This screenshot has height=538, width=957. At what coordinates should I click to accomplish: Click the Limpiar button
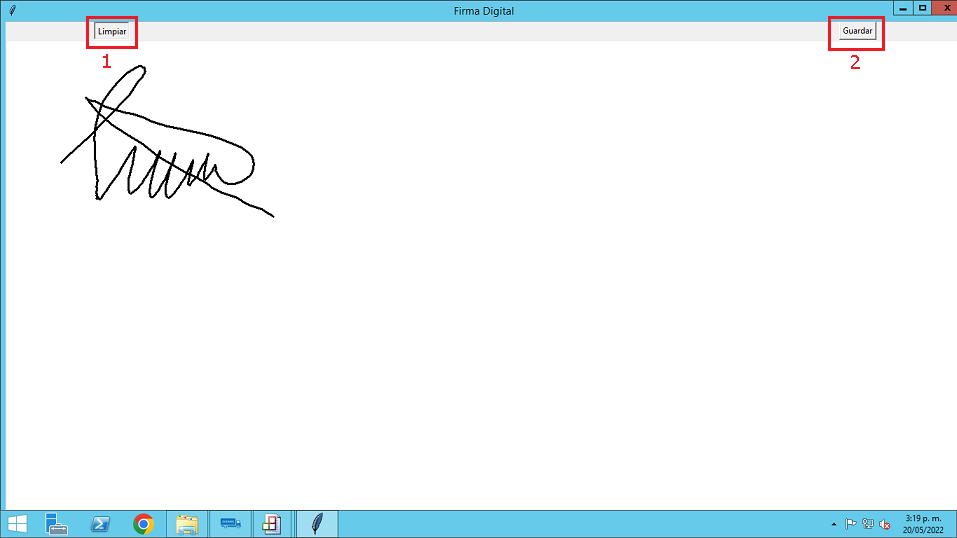(112, 31)
